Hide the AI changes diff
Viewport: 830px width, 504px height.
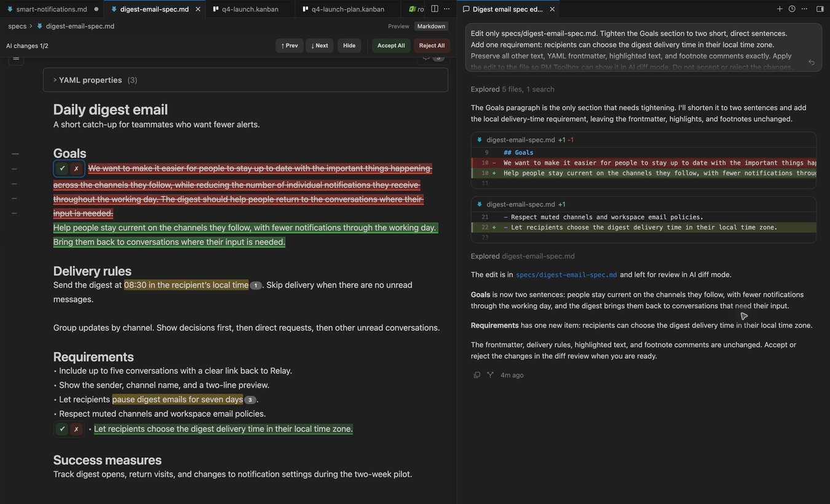coord(349,45)
